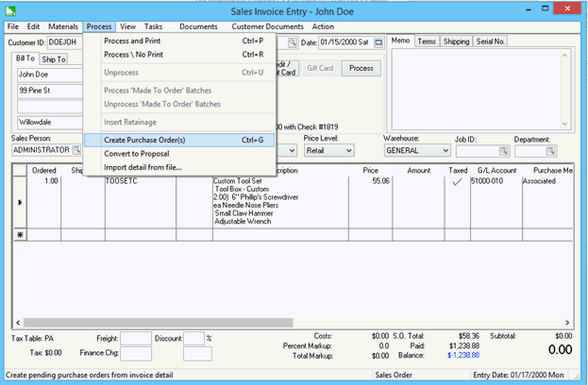Click the 99 Pine St address field
Viewport: 588px width, 385px height.
(50, 91)
